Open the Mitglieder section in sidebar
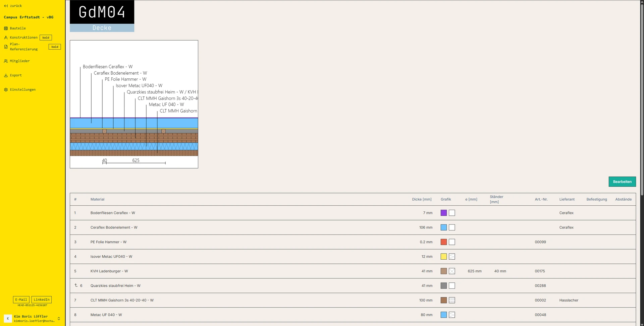The image size is (644, 326). tap(20, 61)
